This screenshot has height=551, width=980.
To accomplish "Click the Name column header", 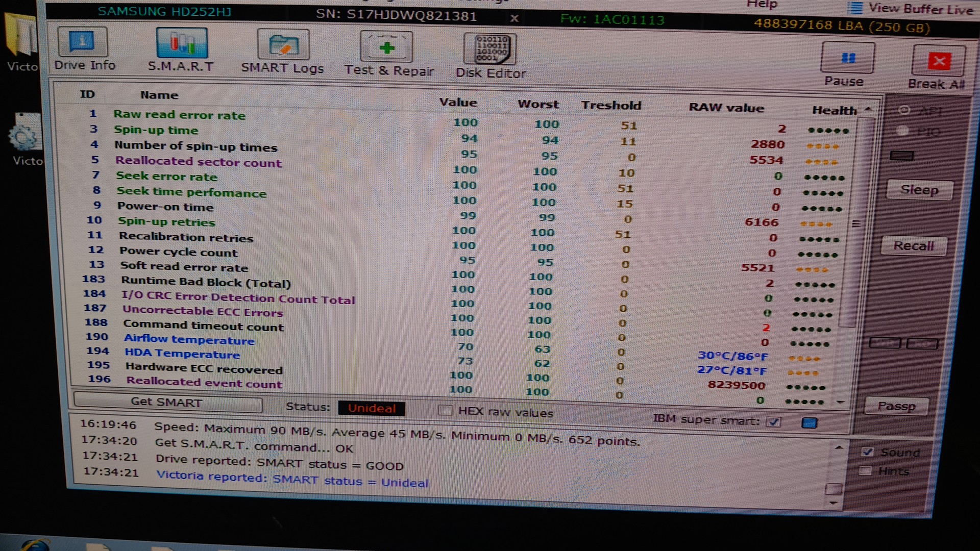I will pos(159,95).
